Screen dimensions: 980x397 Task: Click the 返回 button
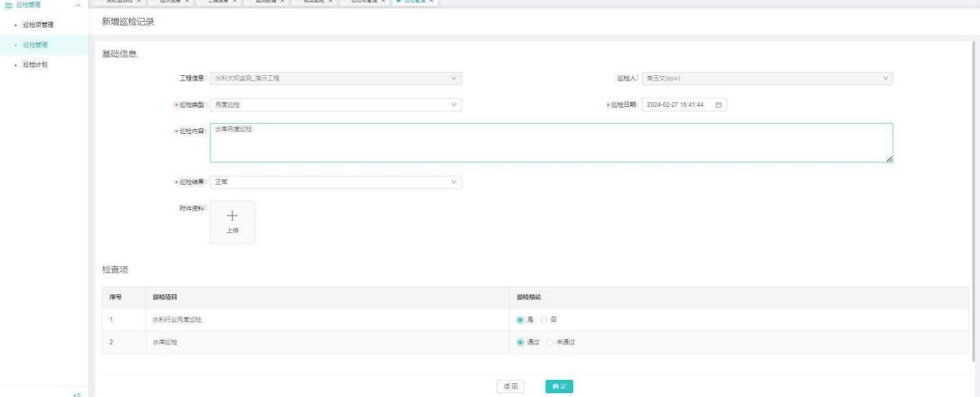(x=510, y=385)
